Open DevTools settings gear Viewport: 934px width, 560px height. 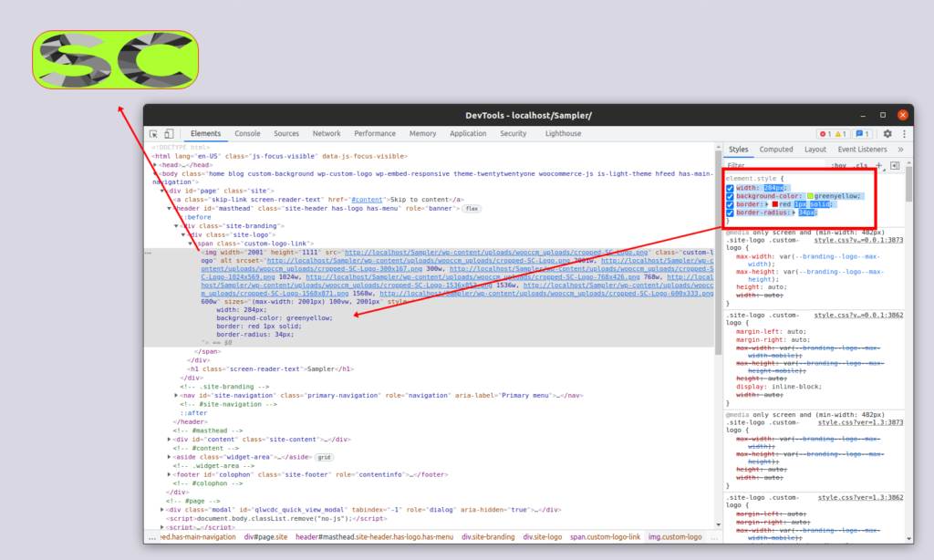coord(887,134)
